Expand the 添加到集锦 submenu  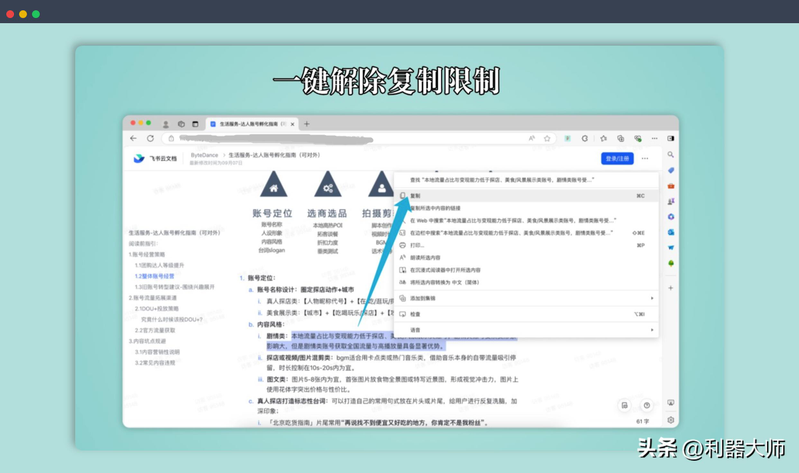(526, 298)
